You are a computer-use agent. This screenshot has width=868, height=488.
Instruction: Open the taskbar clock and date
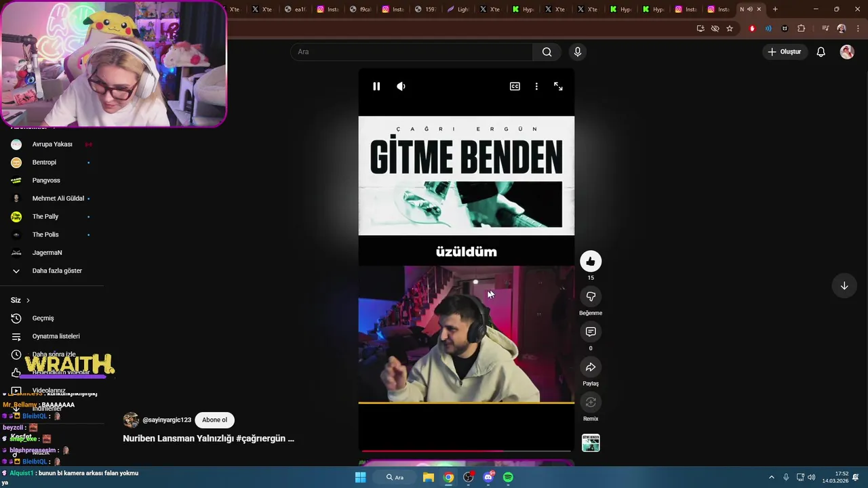[835, 477]
